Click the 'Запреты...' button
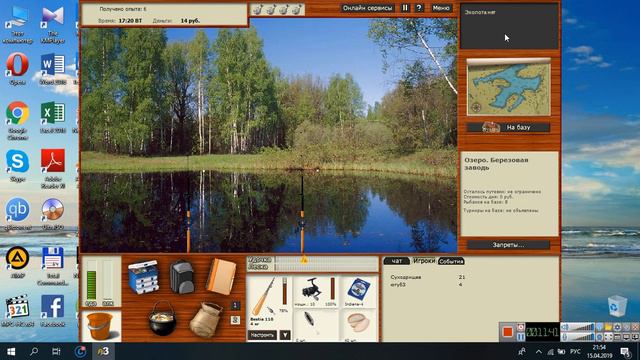This screenshot has width=640, height=360. pyautogui.click(x=509, y=245)
